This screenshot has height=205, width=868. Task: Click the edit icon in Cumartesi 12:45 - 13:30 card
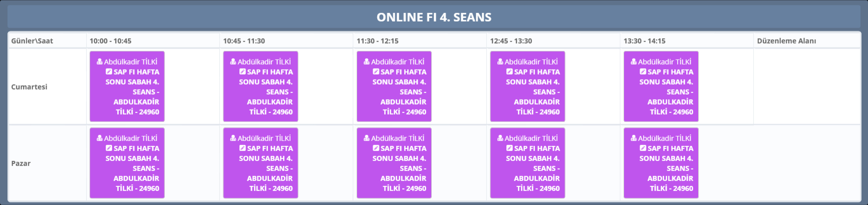(509, 71)
